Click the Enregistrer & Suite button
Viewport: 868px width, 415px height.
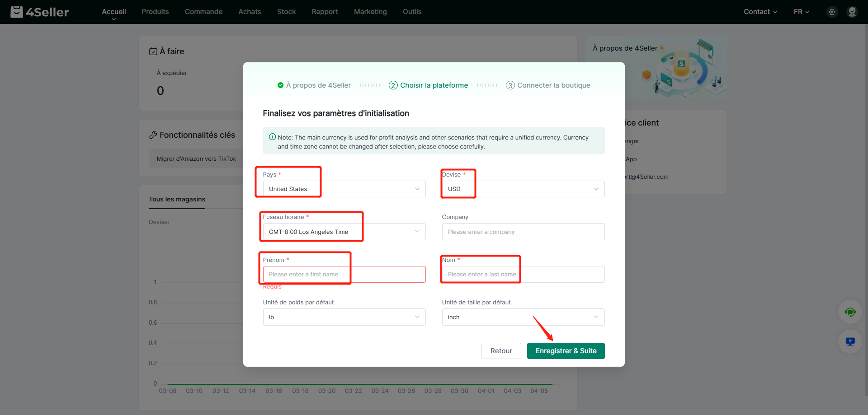pyautogui.click(x=566, y=351)
